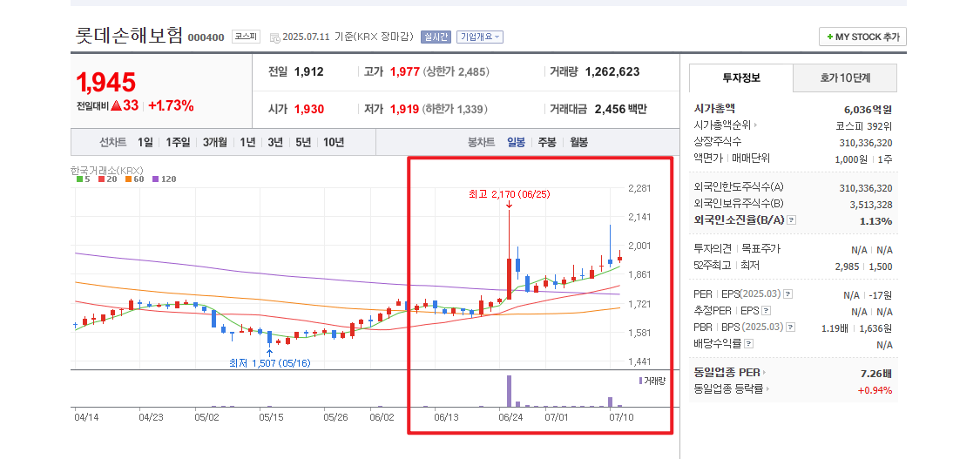Click the 고가 value 1,977

tap(404, 71)
